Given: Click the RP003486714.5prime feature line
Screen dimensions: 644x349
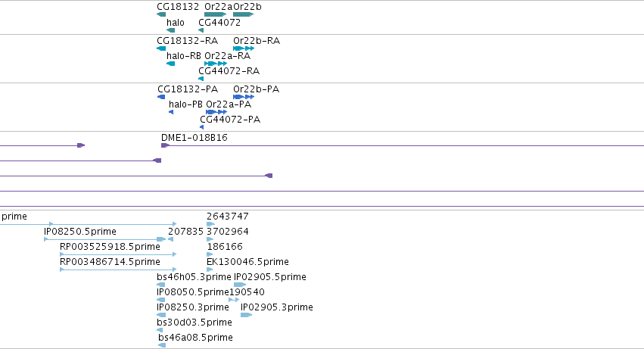Looking at the screenshot, I should [118, 270].
